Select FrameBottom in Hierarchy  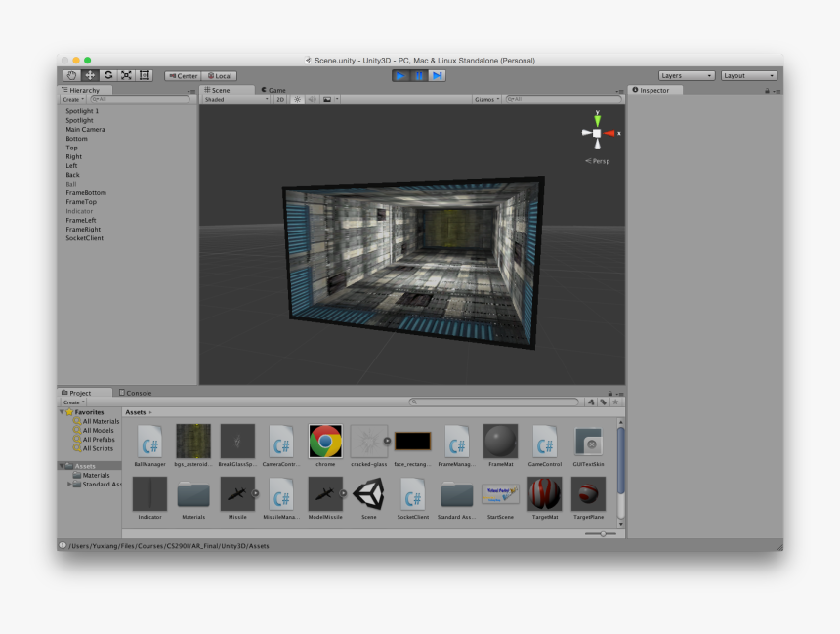click(x=86, y=192)
